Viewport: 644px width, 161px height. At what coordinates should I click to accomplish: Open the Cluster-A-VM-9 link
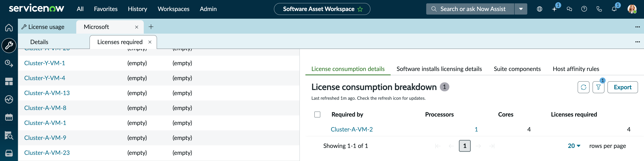(x=45, y=138)
